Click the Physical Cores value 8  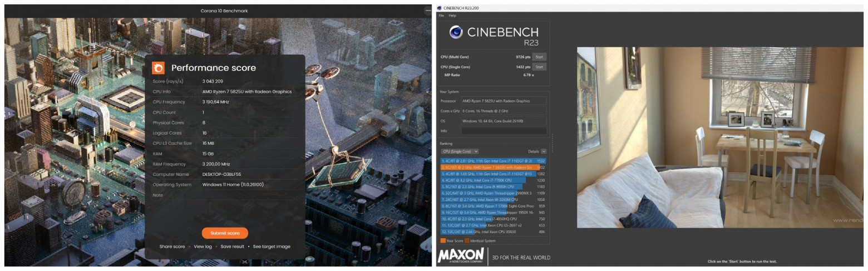pyautogui.click(x=204, y=122)
